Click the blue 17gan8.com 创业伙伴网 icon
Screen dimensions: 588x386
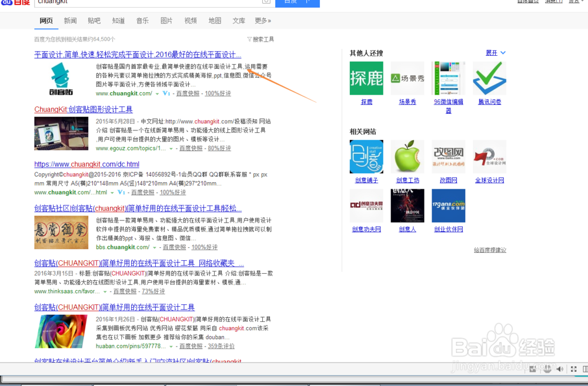[x=449, y=206]
